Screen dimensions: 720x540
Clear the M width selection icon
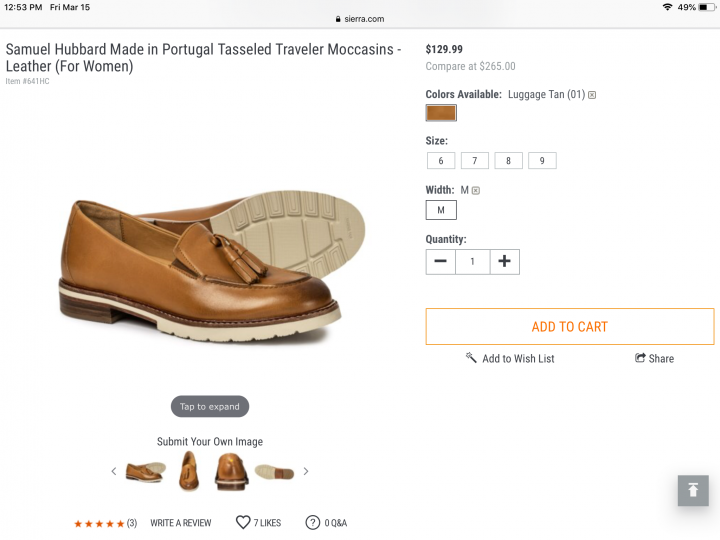pyautogui.click(x=476, y=191)
